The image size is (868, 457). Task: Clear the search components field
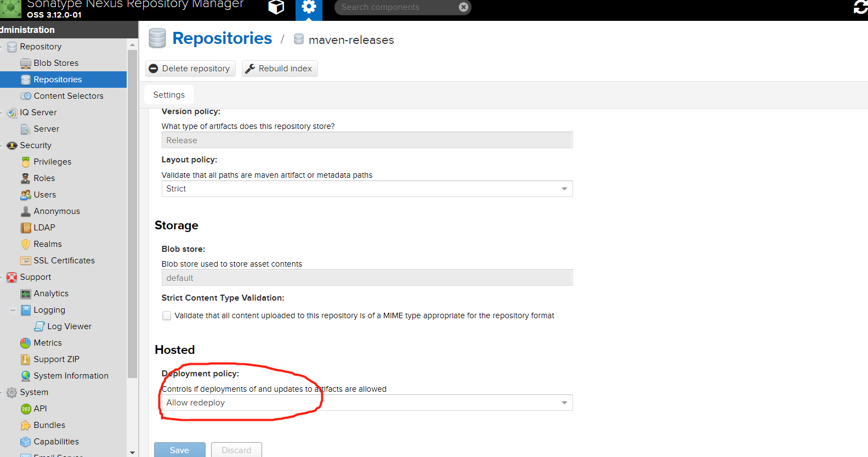pyautogui.click(x=463, y=7)
